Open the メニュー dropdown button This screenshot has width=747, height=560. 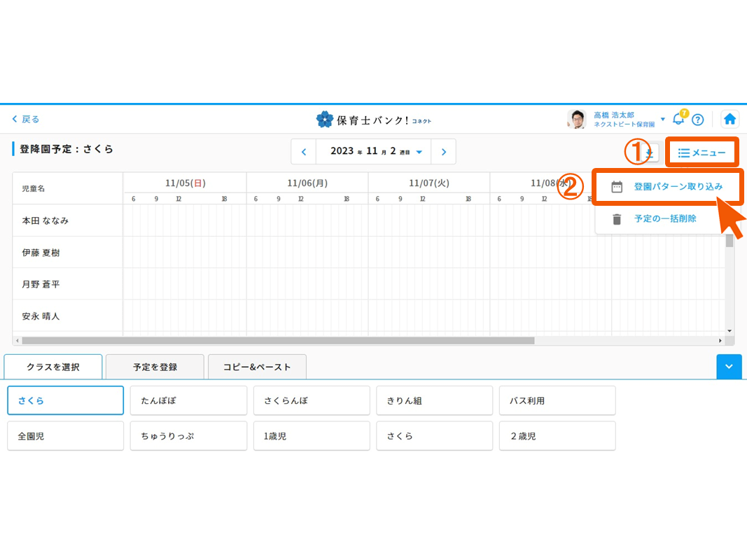click(701, 153)
